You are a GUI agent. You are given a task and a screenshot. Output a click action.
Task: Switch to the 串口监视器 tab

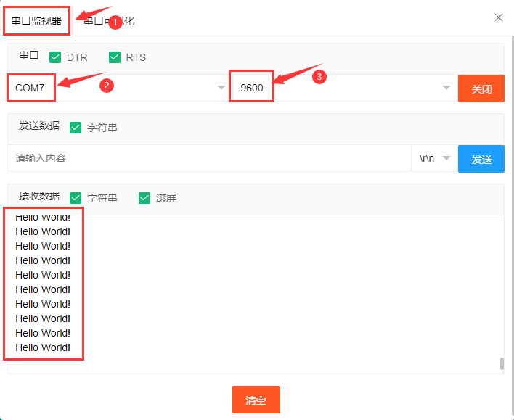coord(36,21)
